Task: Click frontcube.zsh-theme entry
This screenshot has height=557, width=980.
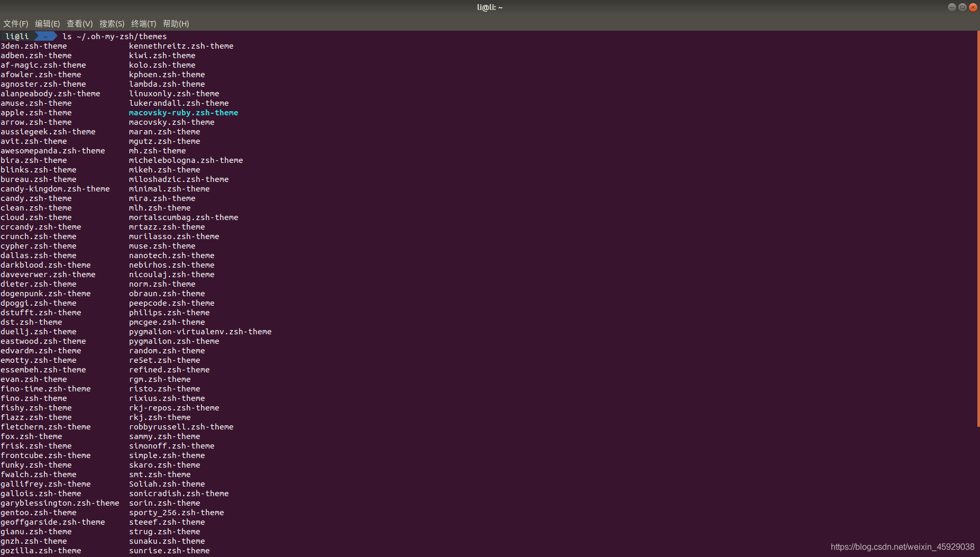Action: [45, 455]
